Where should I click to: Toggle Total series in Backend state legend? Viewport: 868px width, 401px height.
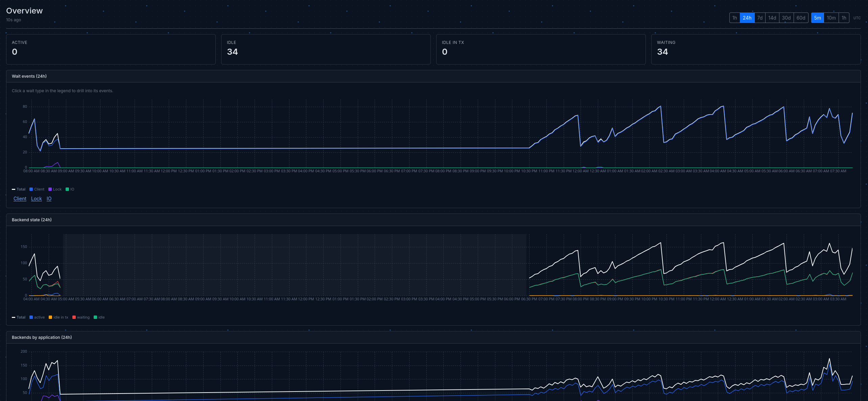coord(19,318)
